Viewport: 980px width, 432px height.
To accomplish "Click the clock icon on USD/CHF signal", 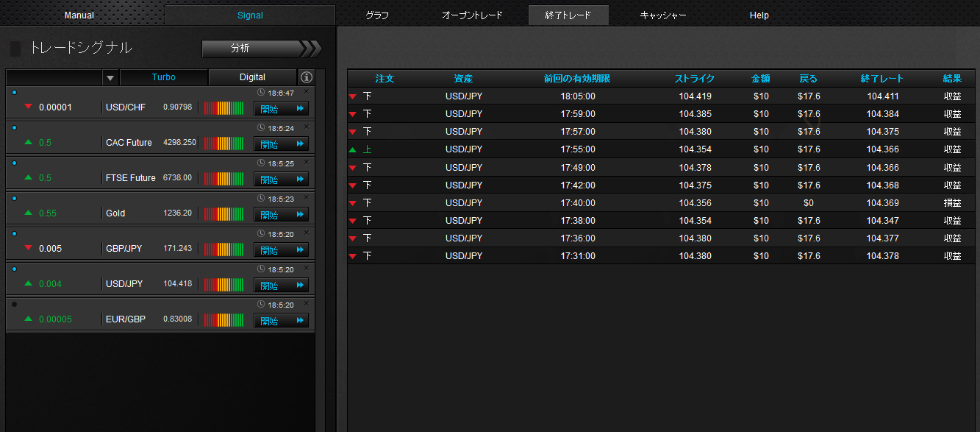I will (x=262, y=93).
